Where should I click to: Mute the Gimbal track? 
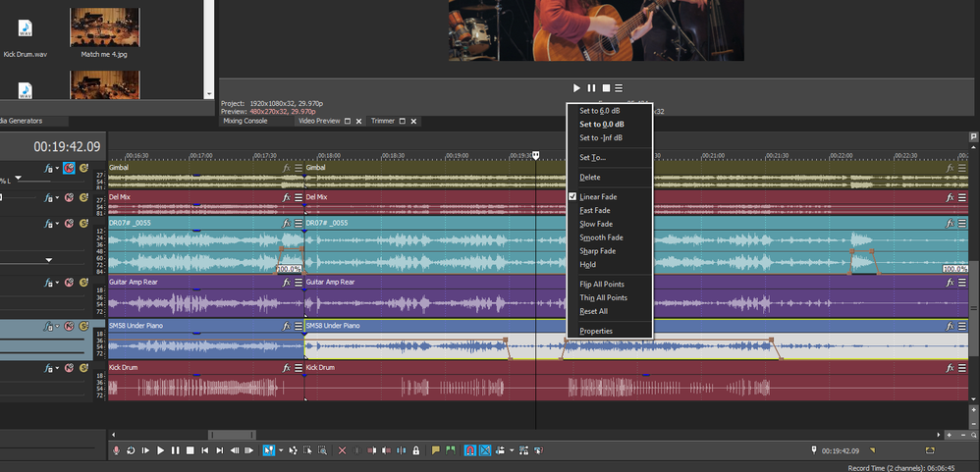[x=69, y=169]
